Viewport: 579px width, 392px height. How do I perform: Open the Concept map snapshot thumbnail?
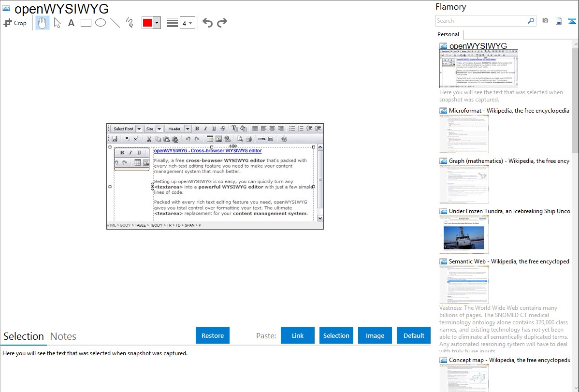coord(464,378)
